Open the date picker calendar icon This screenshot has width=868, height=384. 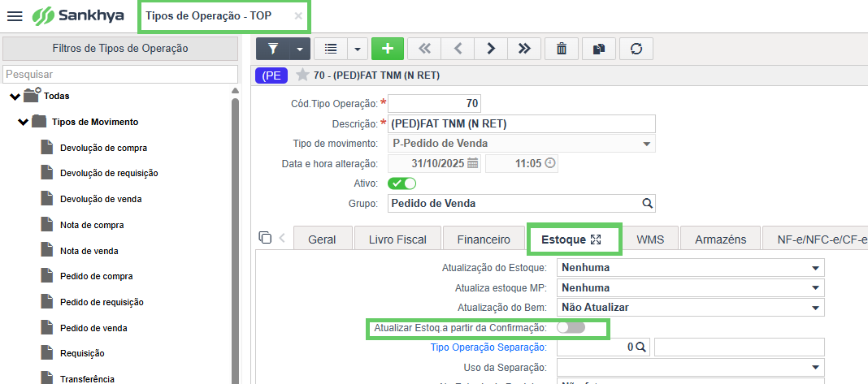(472, 163)
